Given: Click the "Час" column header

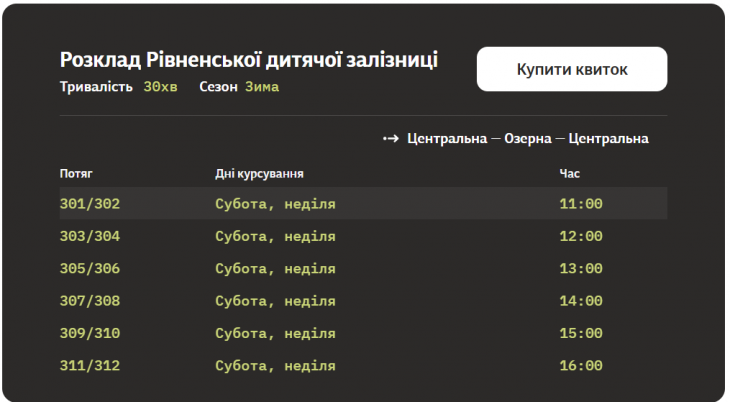Looking at the screenshot, I should coord(569,174).
